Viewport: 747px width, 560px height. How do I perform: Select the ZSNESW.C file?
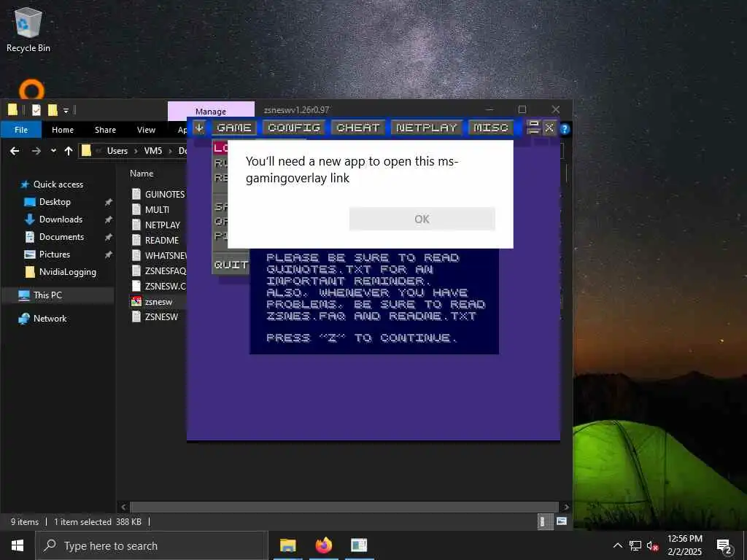(x=165, y=286)
